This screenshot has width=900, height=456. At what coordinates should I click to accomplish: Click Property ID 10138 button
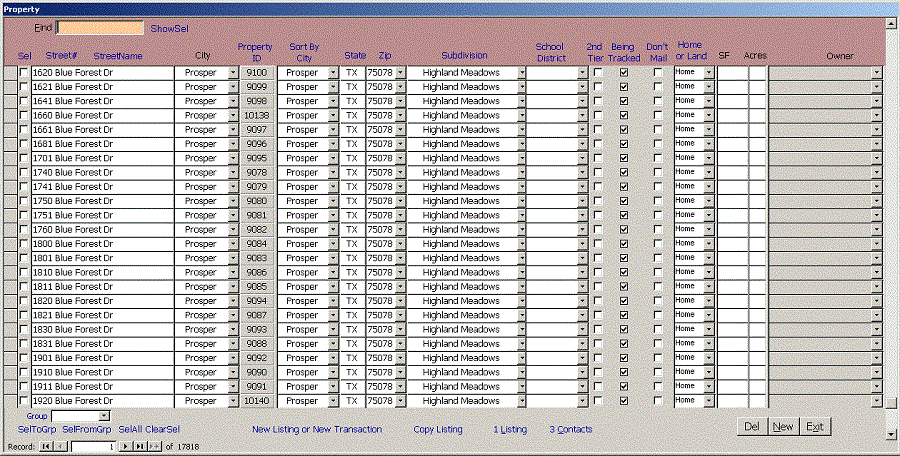point(257,115)
